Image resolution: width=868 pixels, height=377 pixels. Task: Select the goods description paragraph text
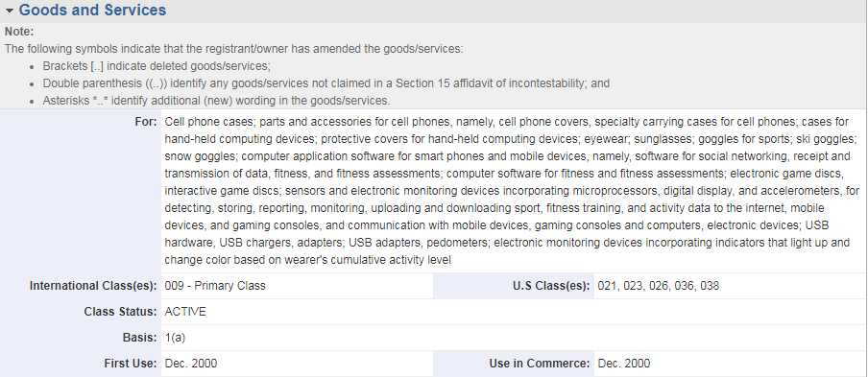point(512,190)
